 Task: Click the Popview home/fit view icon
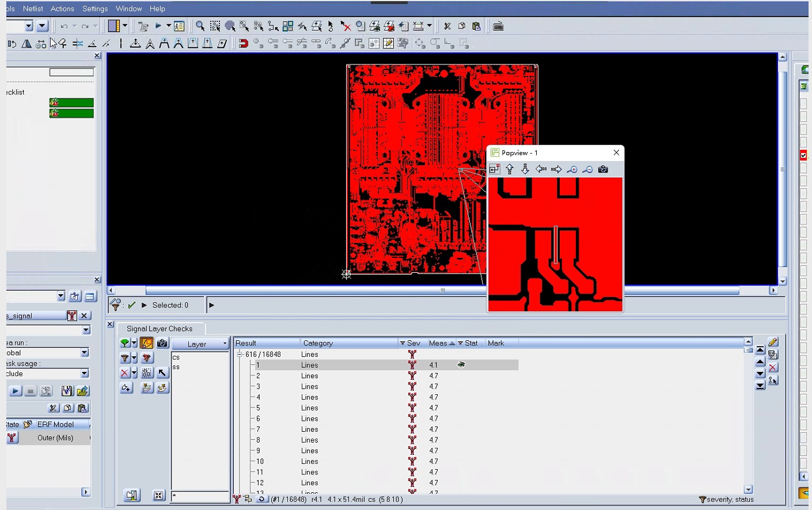(x=494, y=169)
